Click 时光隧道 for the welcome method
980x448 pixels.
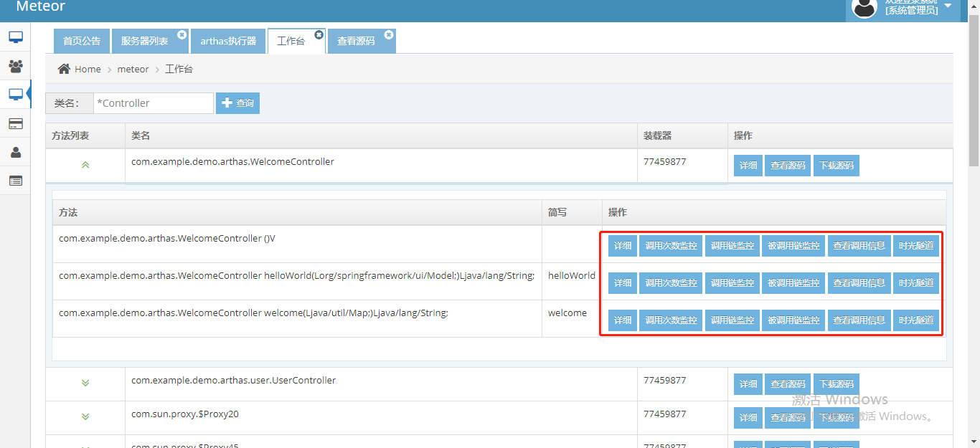pyautogui.click(x=916, y=320)
